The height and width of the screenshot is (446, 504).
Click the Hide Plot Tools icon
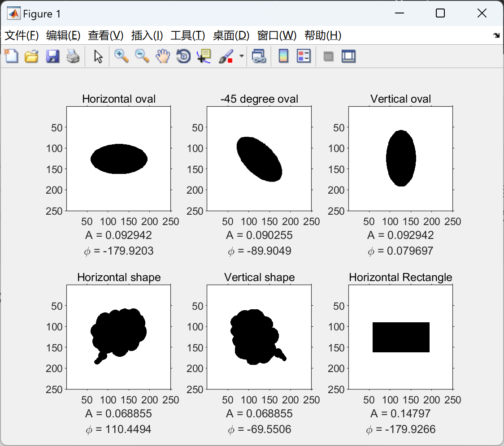[x=328, y=56]
